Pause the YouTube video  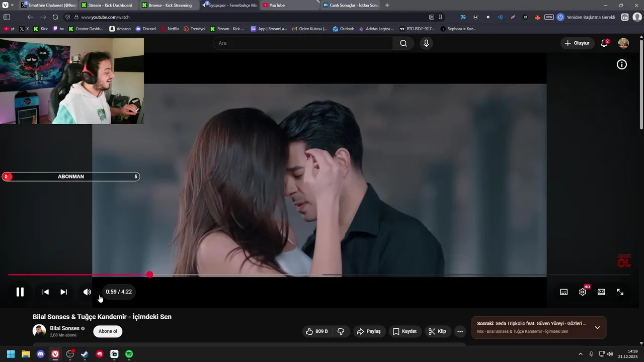point(20,292)
